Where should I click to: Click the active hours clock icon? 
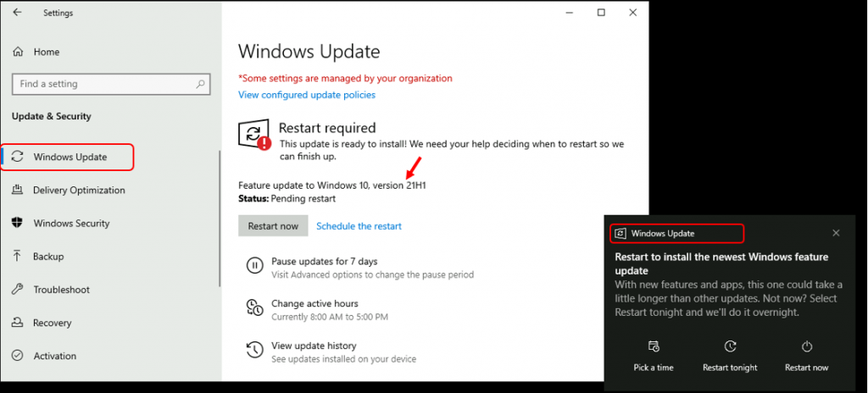pos(254,307)
